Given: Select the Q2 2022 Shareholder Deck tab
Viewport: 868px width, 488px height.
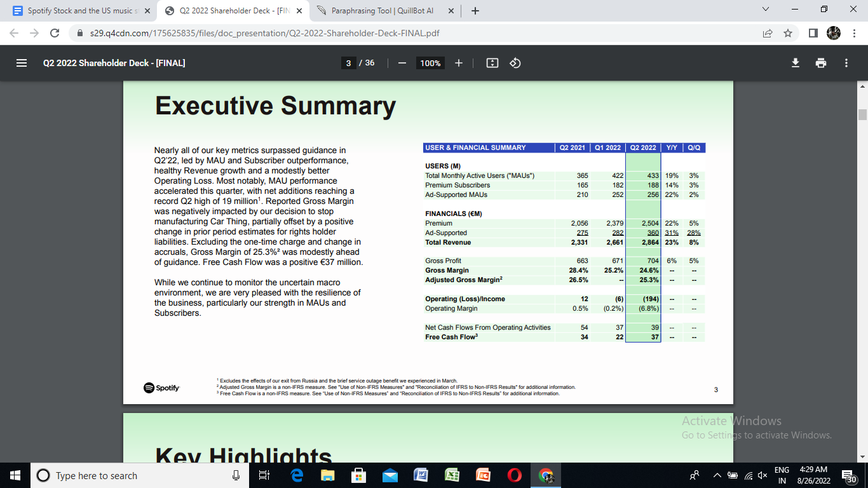Looking at the screenshot, I should coord(233,11).
